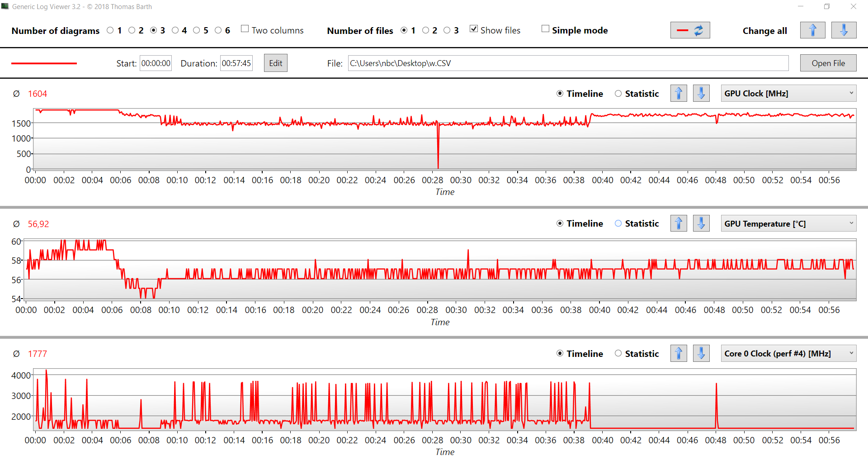Enable the Two columns checkbox
This screenshot has height=465, width=868.
coord(245,29)
